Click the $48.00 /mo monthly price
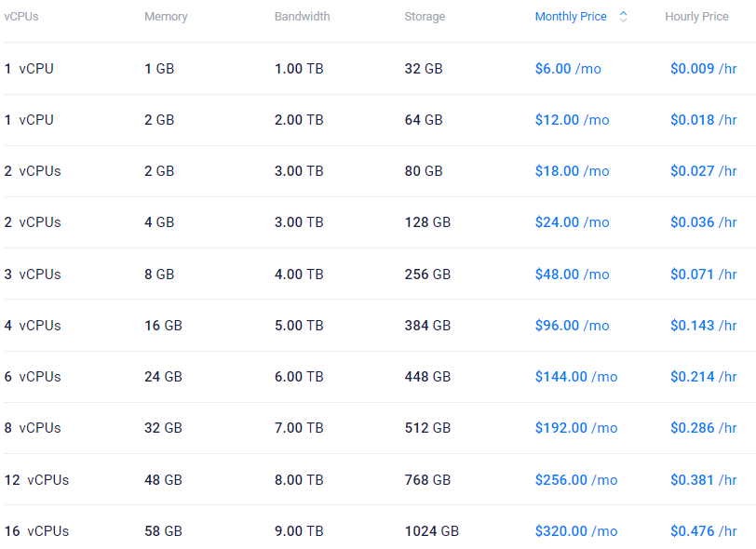Image resolution: width=756 pixels, height=549 pixels. pos(572,274)
